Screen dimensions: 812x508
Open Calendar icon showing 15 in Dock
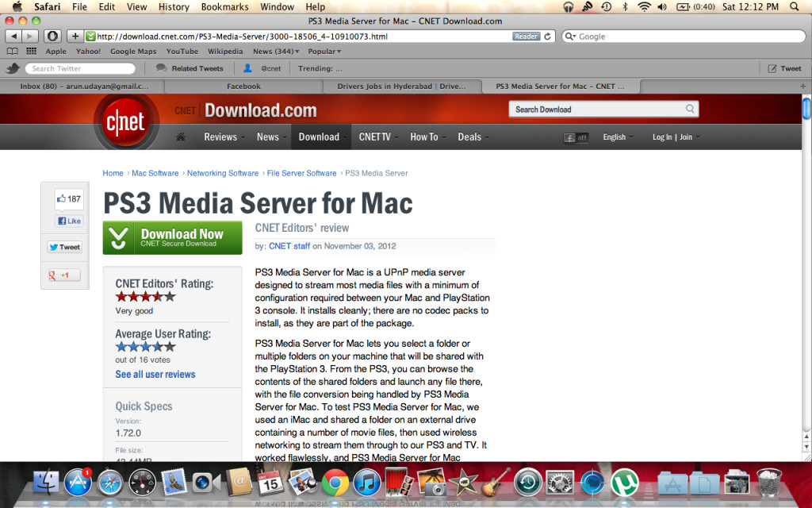click(270, 483)
